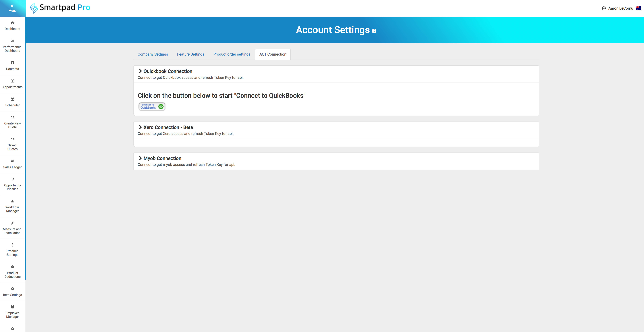Click the Connect to QuickBooks button
Image resolution: width=644 pixels, height=332 pixels.
tap(152, 107)
